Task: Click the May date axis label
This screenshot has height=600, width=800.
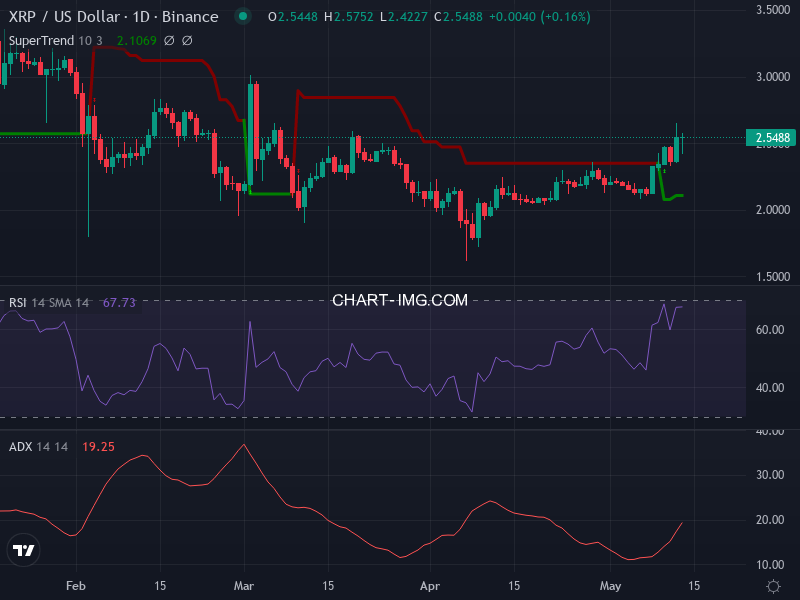Action: 610,586
